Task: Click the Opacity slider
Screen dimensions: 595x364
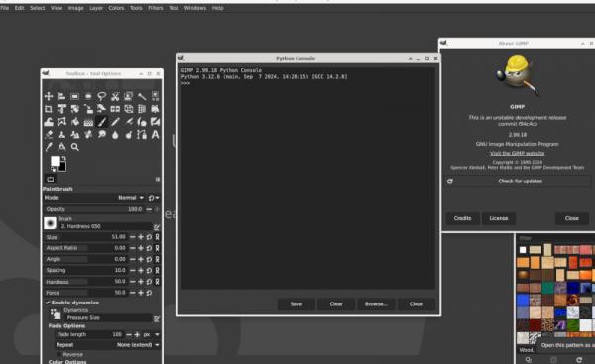Action: pos(94,209)
